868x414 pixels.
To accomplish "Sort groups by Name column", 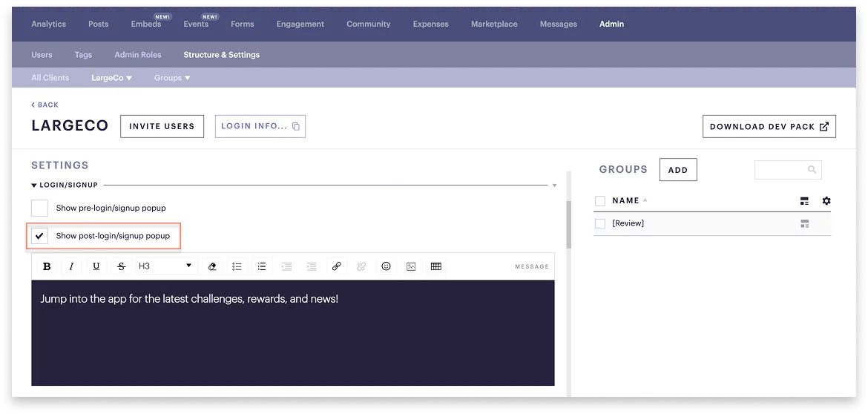I will click(x=629, y=200).
